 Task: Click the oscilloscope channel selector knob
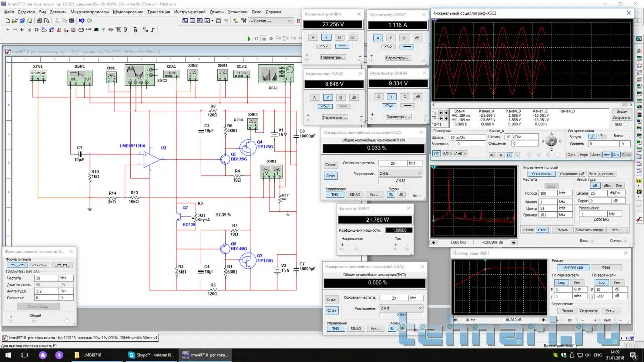tap(551, 141)
